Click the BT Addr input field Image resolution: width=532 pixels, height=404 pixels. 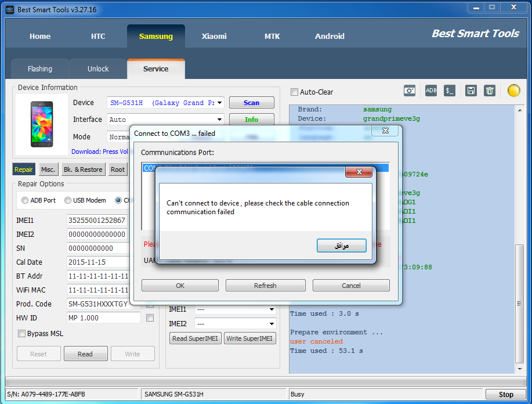pos(99,276)
